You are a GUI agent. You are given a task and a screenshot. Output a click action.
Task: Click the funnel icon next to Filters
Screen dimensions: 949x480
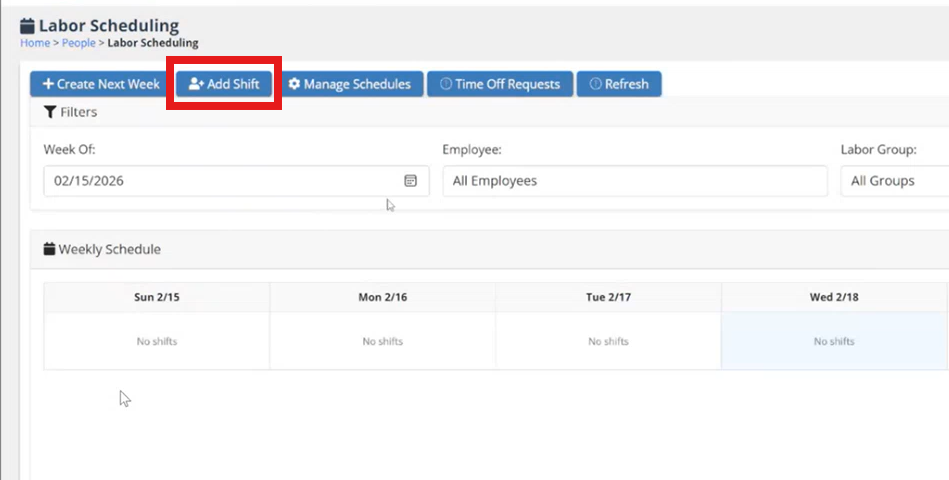coord(50,112)
